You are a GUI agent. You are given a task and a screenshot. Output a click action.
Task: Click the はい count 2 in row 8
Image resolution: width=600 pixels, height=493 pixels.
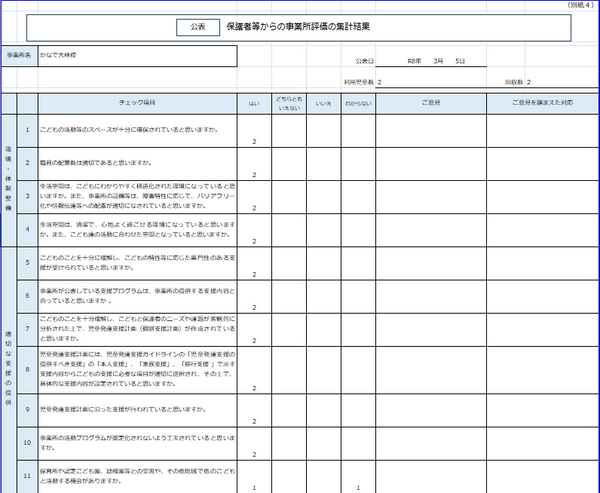point(254,389)
